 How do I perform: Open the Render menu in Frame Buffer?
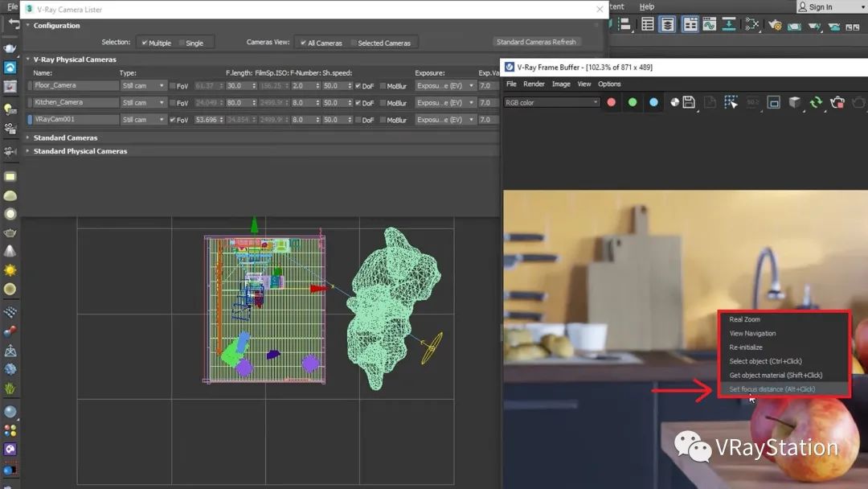534,84
